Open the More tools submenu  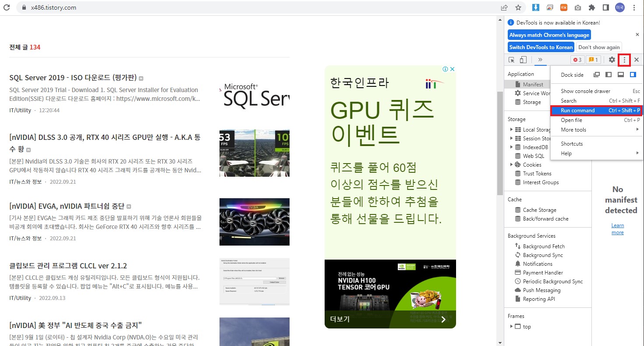[x=597, y=130]
